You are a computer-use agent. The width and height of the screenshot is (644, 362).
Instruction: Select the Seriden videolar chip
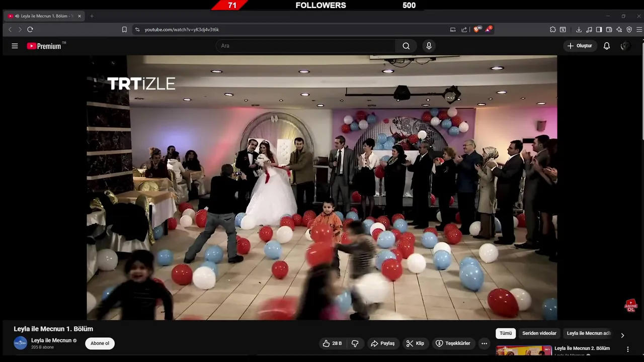click(539, 333)
